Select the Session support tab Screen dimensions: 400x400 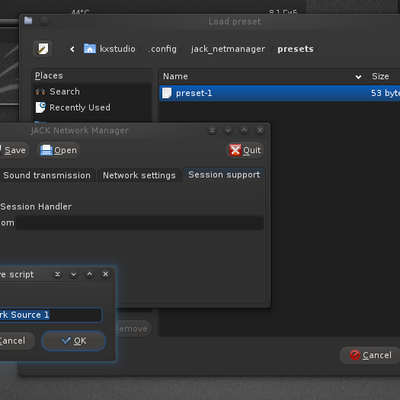pos(224,175)
